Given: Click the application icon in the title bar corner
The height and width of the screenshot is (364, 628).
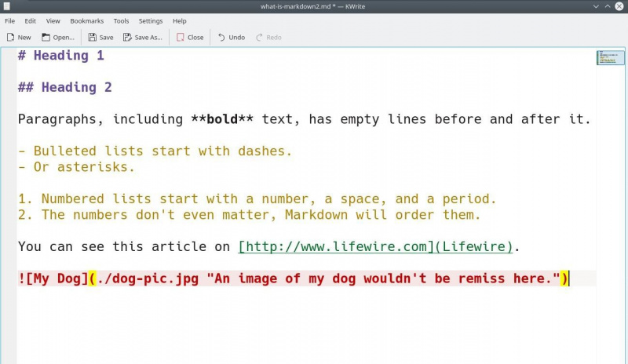Looking at the screenshot, I should pyautogui.click(x=6, y=6).
